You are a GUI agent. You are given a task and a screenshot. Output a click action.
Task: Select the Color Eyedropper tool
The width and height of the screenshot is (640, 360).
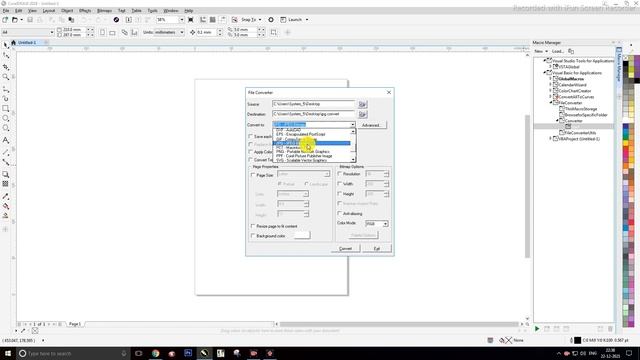click(x=6, y=196)
